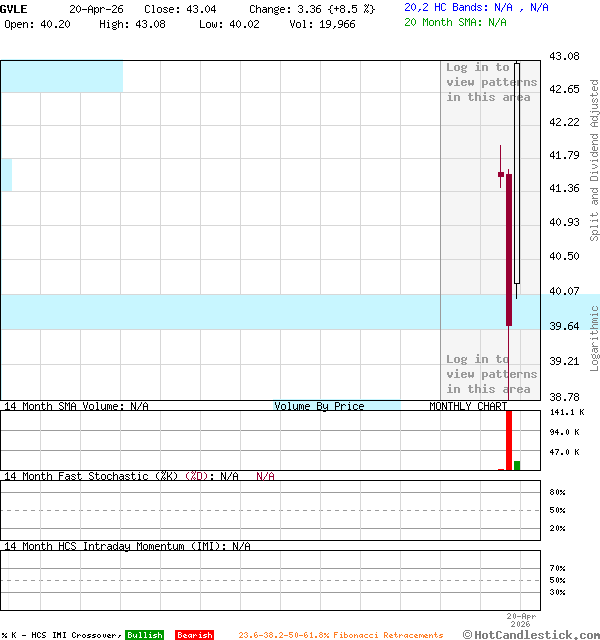Click the dark red bearish candlestick body
This screenshot has height=640, width=600.
coord(509,250)
